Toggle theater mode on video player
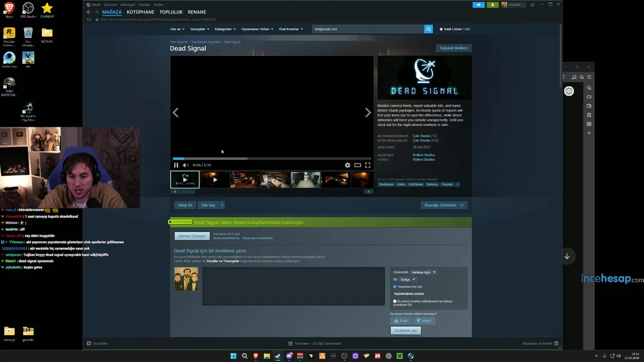Viewport: 644px width, 362px height. (358, 165)
